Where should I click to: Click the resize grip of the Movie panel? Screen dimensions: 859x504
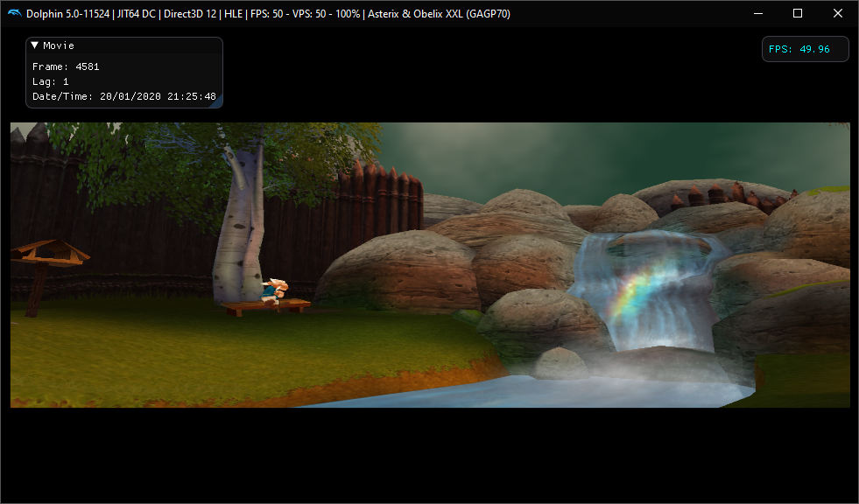217,101
